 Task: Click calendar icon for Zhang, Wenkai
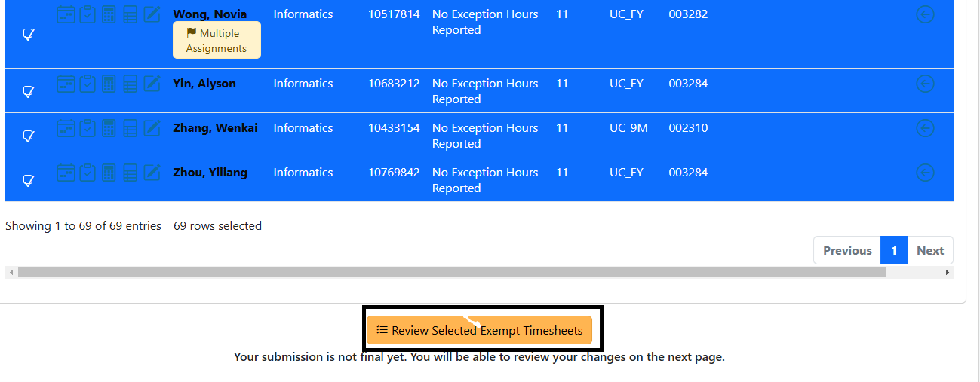click(x=66, y=128)
